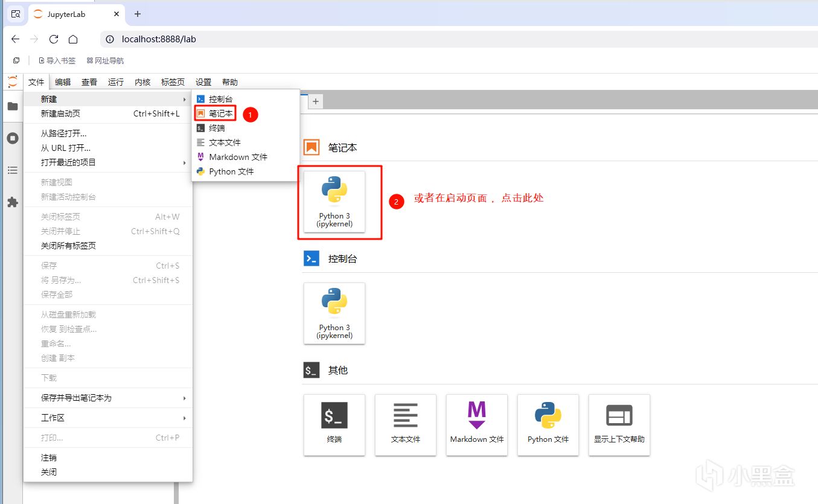Reload the page with the refresh icon

point(54,39)
